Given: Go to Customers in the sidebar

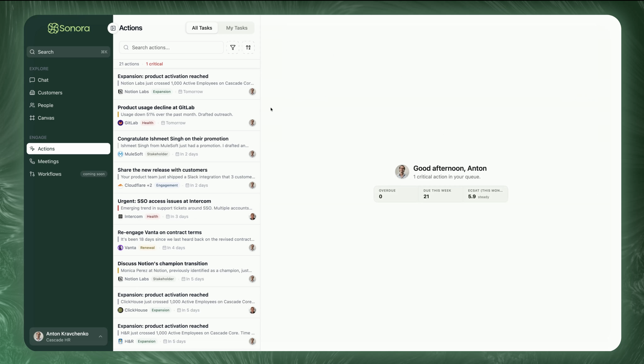Looking at the screenshot, I should click(50, 93).
